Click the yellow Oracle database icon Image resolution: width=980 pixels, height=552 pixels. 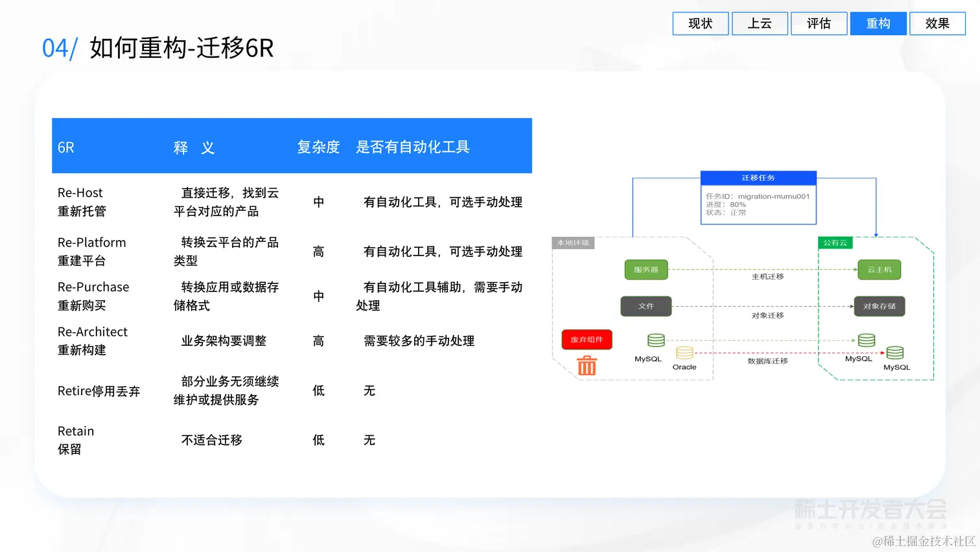point(684,353)
